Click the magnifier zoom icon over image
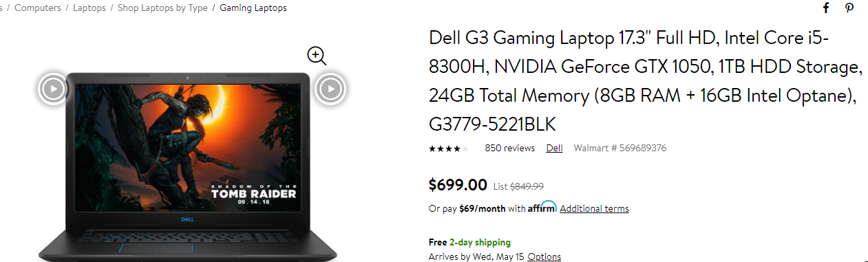Screen dimensions: 868x262 317,56
